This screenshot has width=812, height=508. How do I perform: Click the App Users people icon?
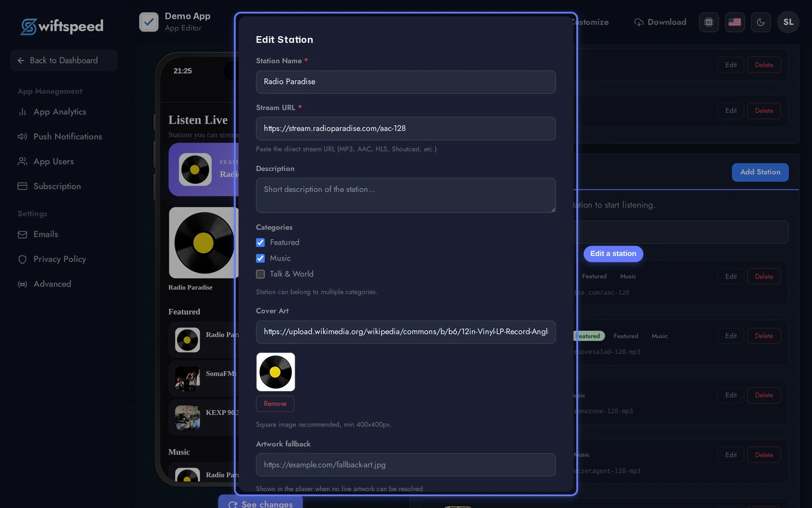23,161
